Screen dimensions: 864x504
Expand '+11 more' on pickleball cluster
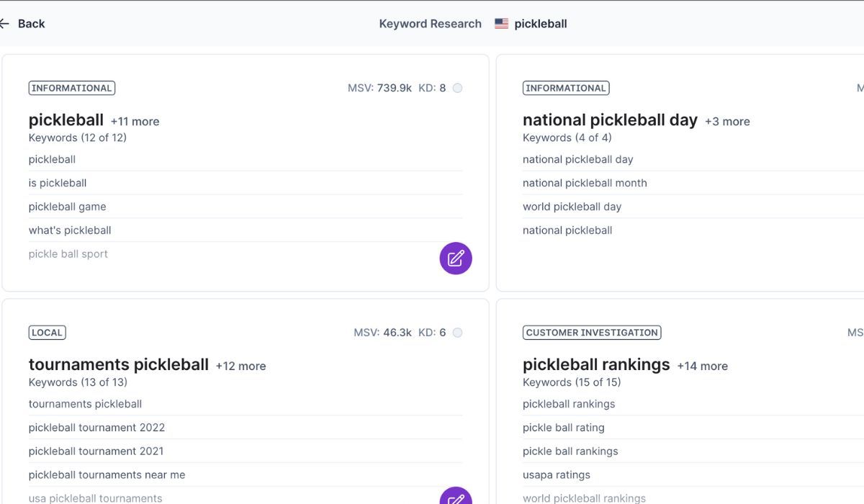click(135, 122)
